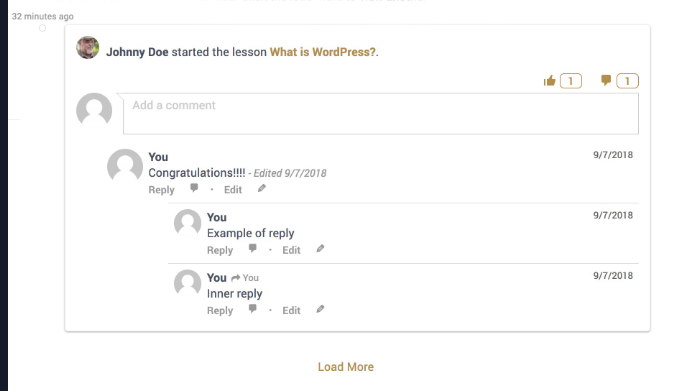
Task: Click Edit under the Inner reply comment
Action: point(291,310)
